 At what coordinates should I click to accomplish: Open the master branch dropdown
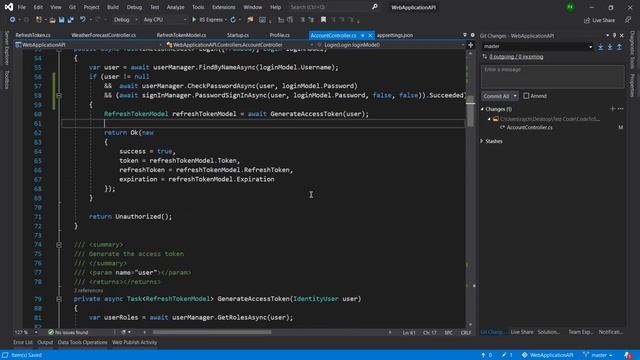537,47
